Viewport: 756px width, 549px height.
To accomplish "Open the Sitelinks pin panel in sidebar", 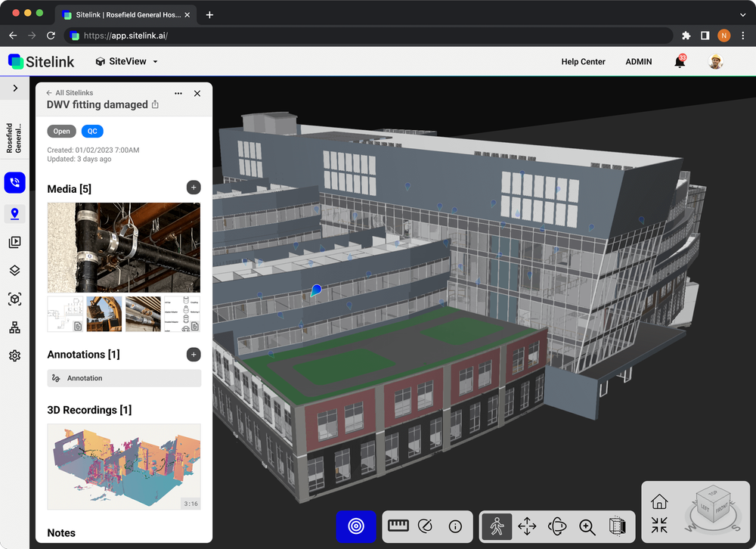I will (14, 214).
